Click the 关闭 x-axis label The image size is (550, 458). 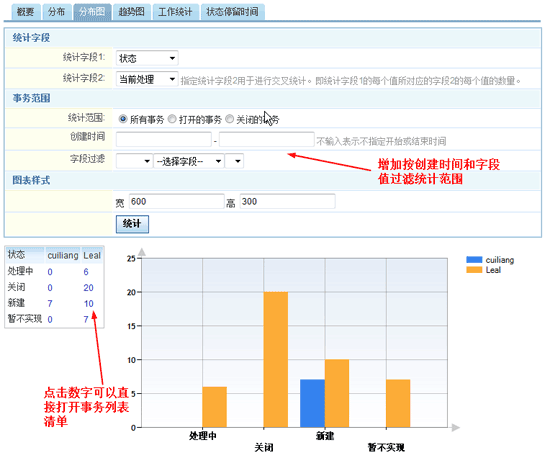pos(264,447)
